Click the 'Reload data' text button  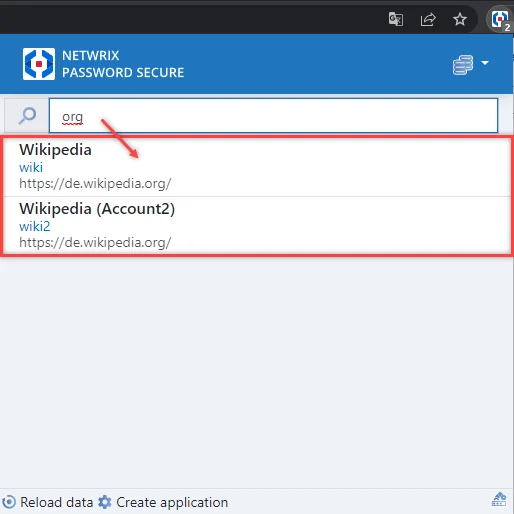[x=56, y=502]
